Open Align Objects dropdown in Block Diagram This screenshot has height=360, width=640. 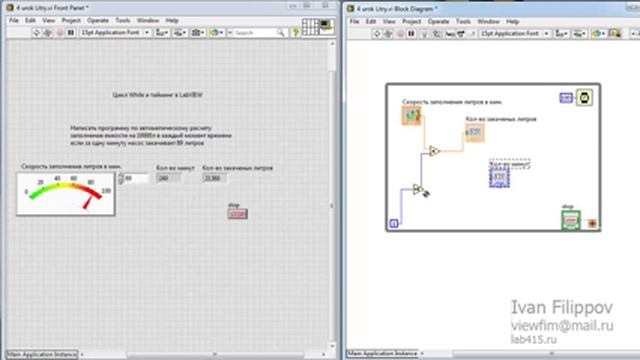point(562,34)
